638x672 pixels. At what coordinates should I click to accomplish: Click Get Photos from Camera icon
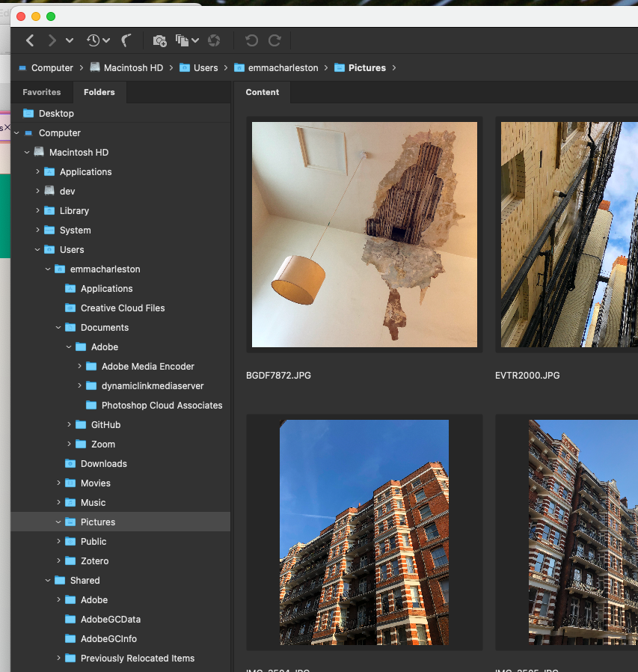pos(160,40)
